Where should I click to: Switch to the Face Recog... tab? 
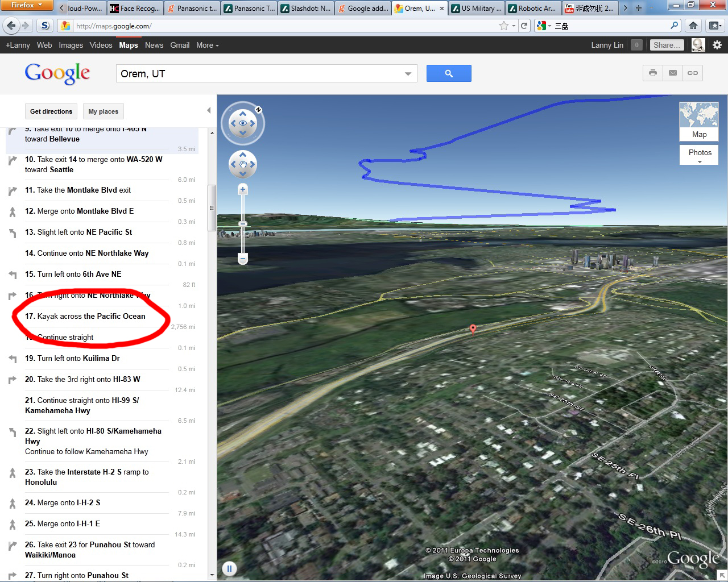135,8
